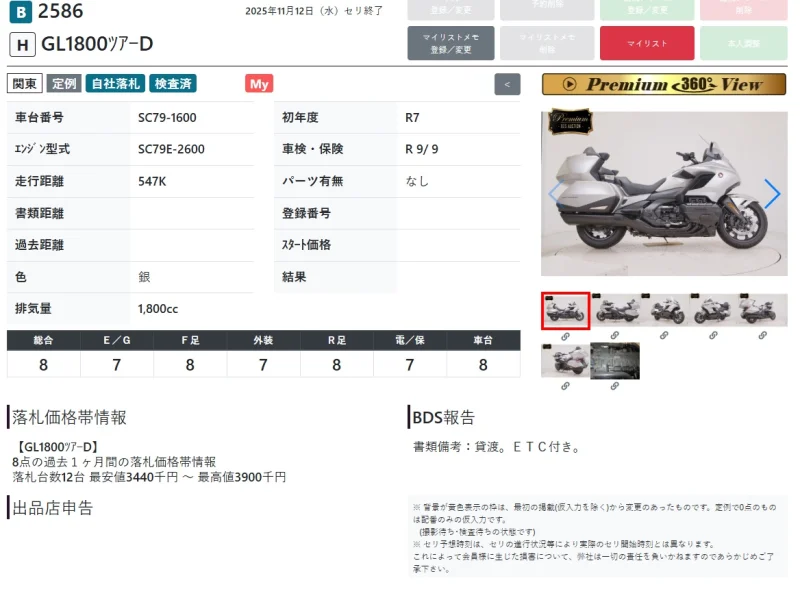Click the 車台 score column header
Screen dimensions: 800x600
click(483, 340)
